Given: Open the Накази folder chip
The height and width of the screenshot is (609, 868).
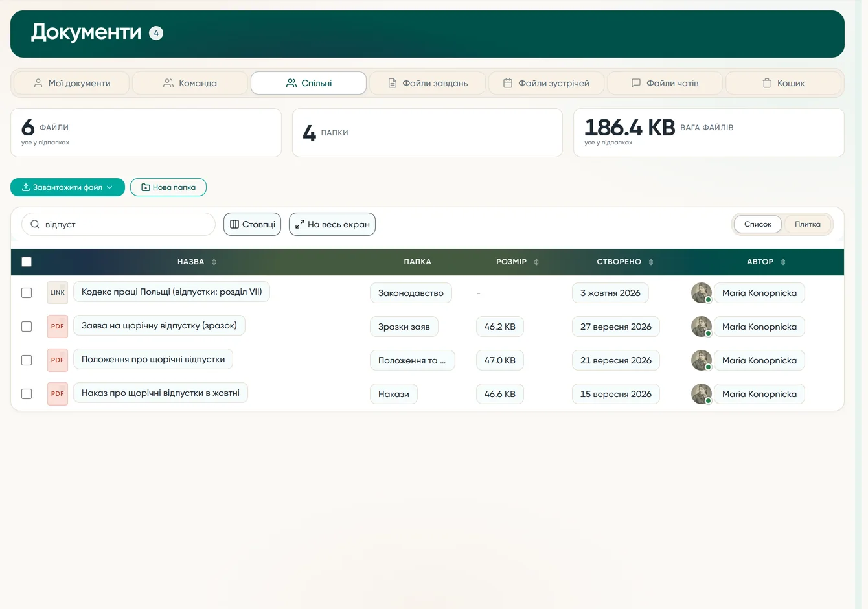Looking at the screenshot, I should click(x=394, y=394).
